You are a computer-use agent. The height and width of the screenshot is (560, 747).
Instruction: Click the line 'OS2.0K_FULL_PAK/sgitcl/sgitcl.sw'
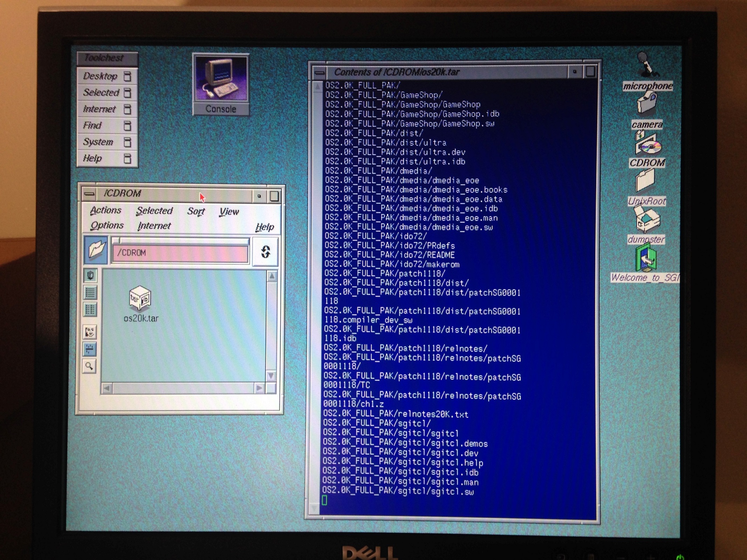398,491
